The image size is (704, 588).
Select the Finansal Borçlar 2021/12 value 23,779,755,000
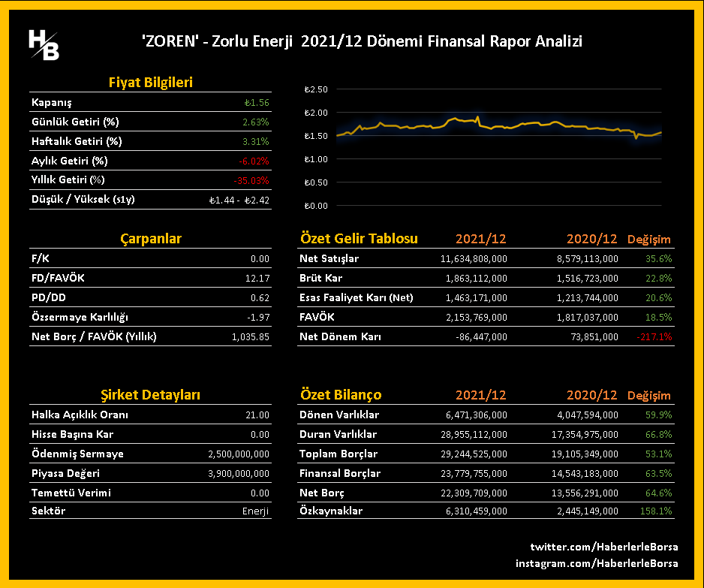pos(474,473)
